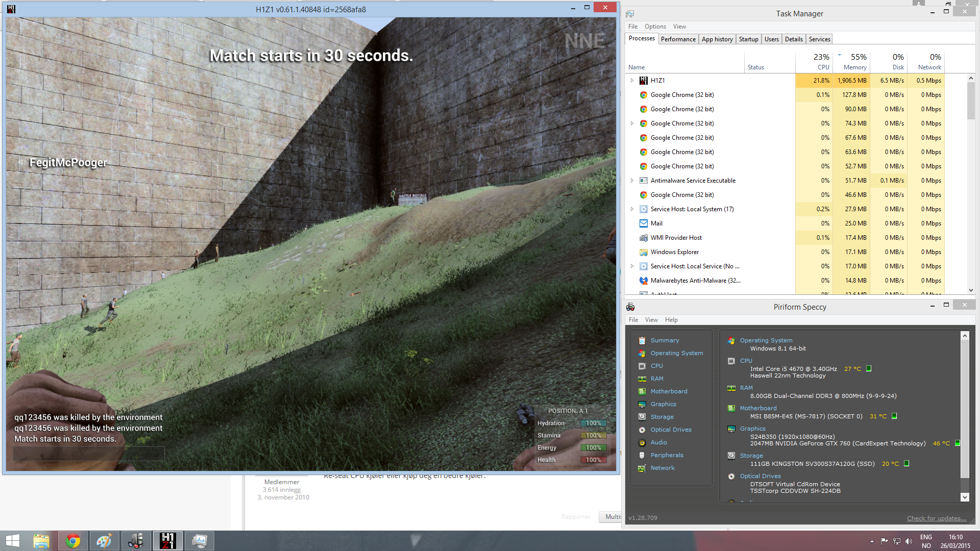This screenshot has height=551, width=980.
Task: Open the Storage heading in Speccy summary
Action: pyautogui.click(x=751, y=456)
